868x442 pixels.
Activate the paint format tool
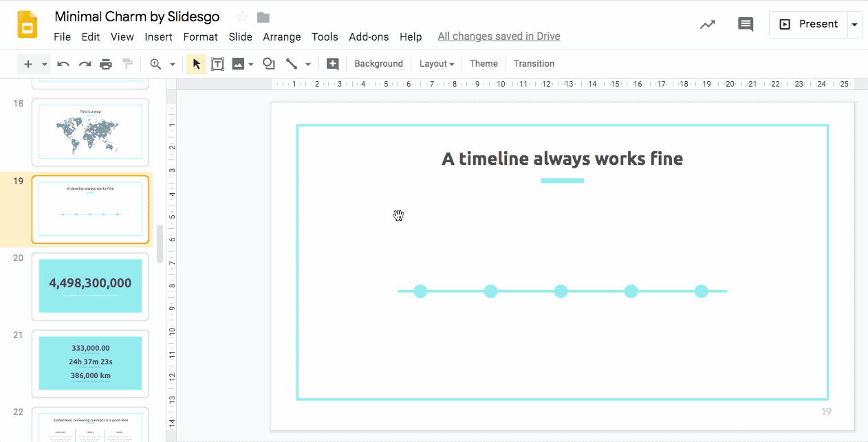tap(127, 64)
